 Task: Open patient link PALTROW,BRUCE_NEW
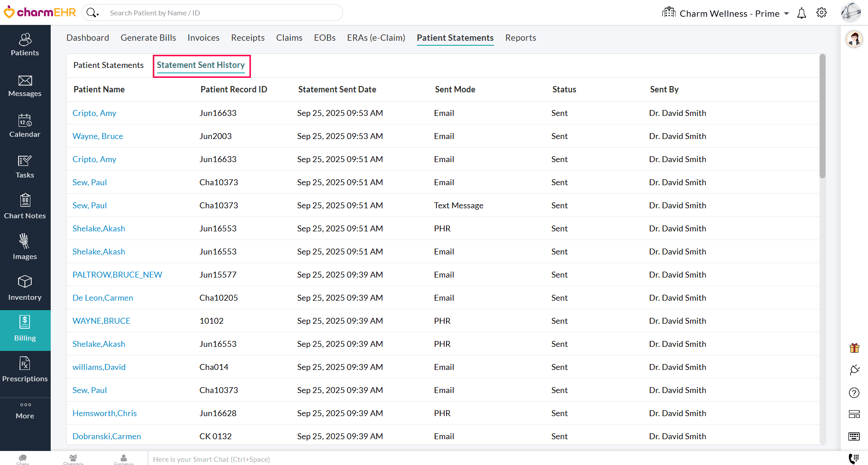tap(117, 275)
